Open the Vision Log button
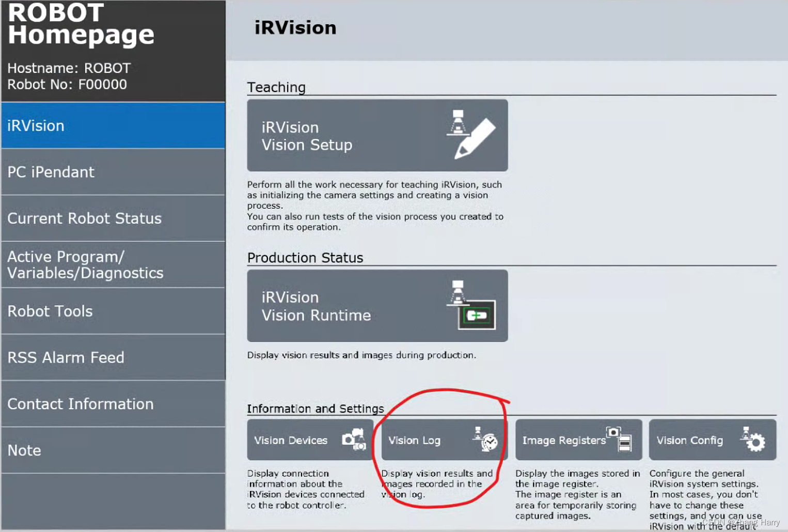 [444, 440]
